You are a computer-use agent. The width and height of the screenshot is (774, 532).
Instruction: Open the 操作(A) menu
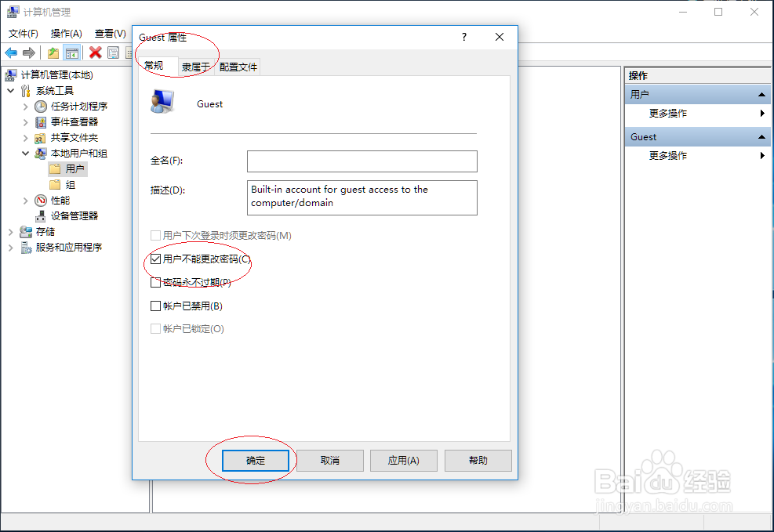(66, 34)
